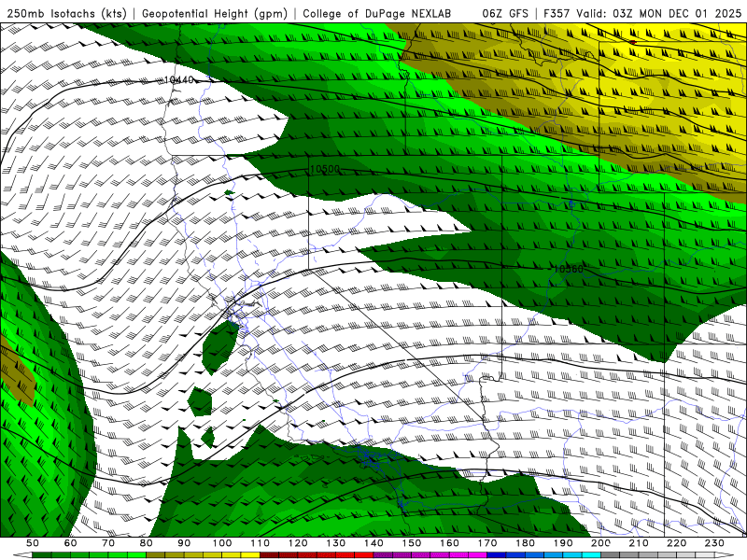Click the 80 label on the color scale
This screenshot has height=560, width=747.
pos(147,543)
